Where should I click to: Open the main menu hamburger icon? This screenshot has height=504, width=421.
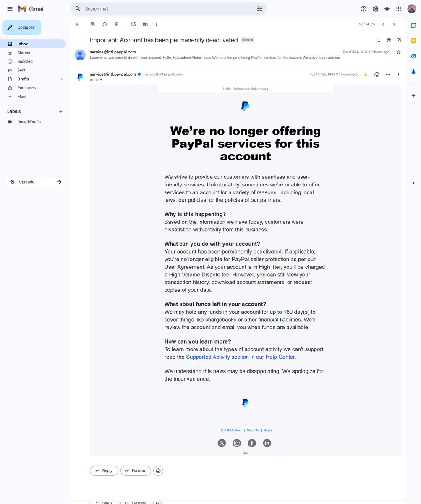10,9
